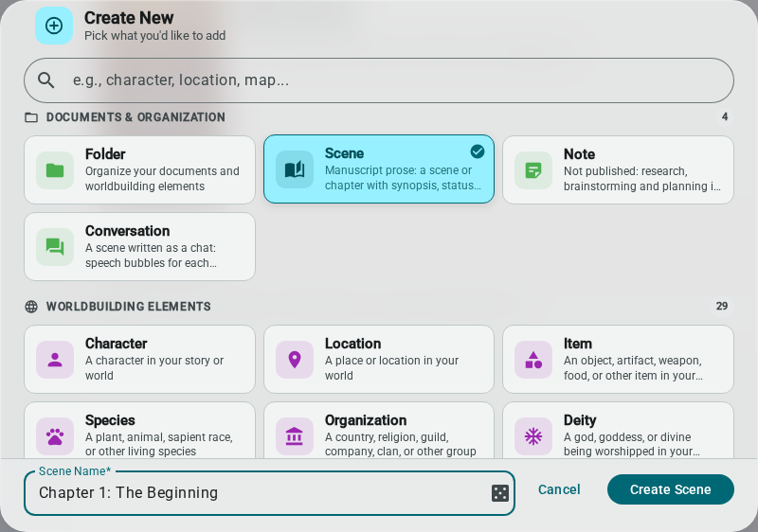758x532 pixels.
Task: Click the Create New plus icon
Action: [54, 26]
